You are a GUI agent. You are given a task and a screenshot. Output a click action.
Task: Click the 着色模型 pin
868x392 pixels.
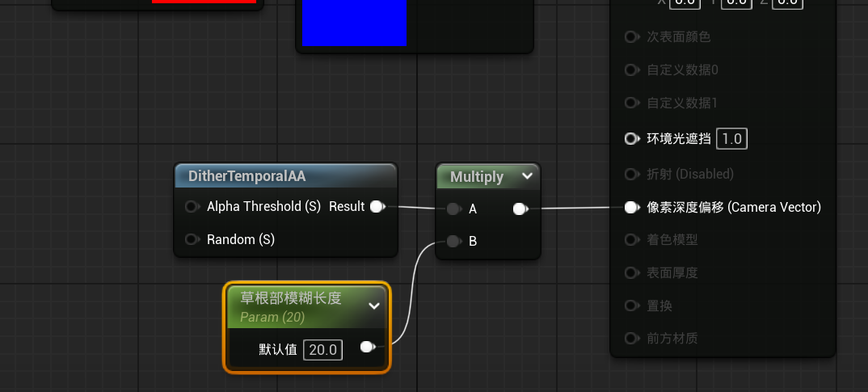[631, 239]
